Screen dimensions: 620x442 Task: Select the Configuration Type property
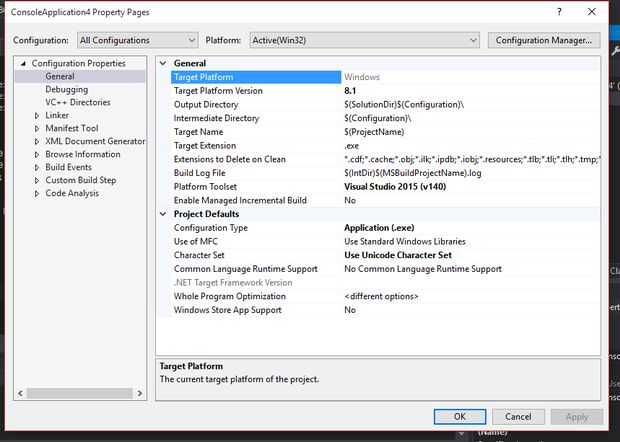point(210,228)
